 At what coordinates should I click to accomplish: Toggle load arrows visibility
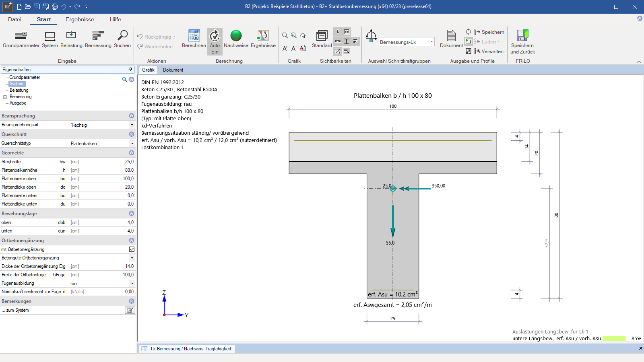click(338, 32)
